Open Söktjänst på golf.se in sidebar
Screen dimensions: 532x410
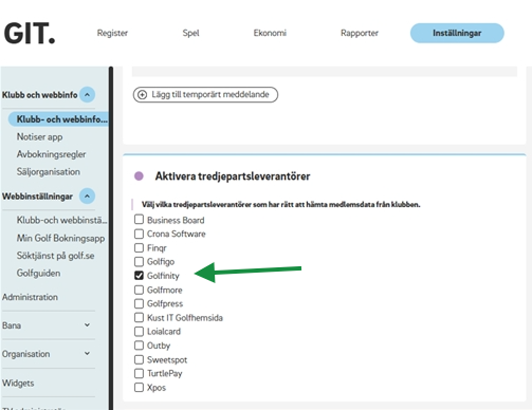point(56,256)
